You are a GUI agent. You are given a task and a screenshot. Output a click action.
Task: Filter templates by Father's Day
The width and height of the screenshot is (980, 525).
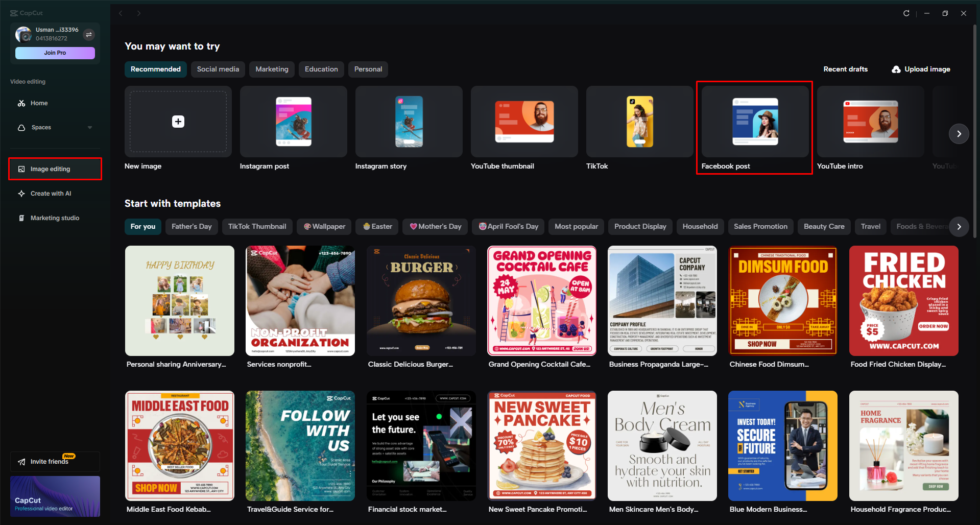click(x=192, y=227)
